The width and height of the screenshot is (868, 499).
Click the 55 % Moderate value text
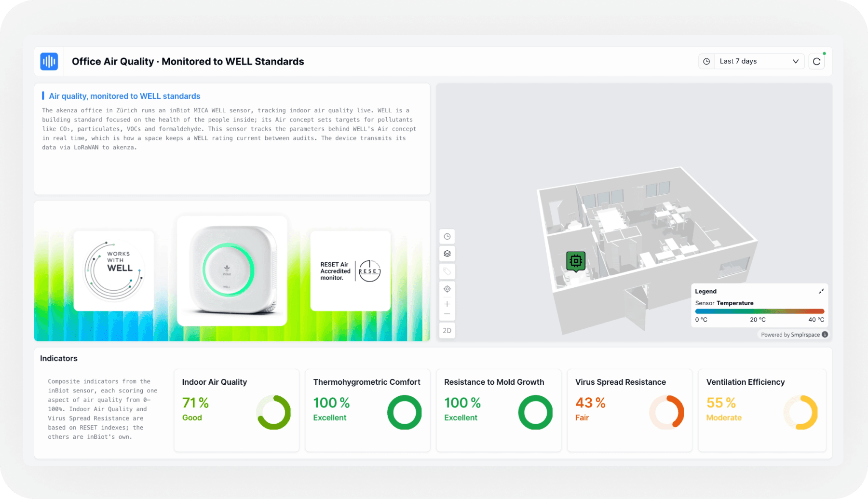(x=724, y=408)
